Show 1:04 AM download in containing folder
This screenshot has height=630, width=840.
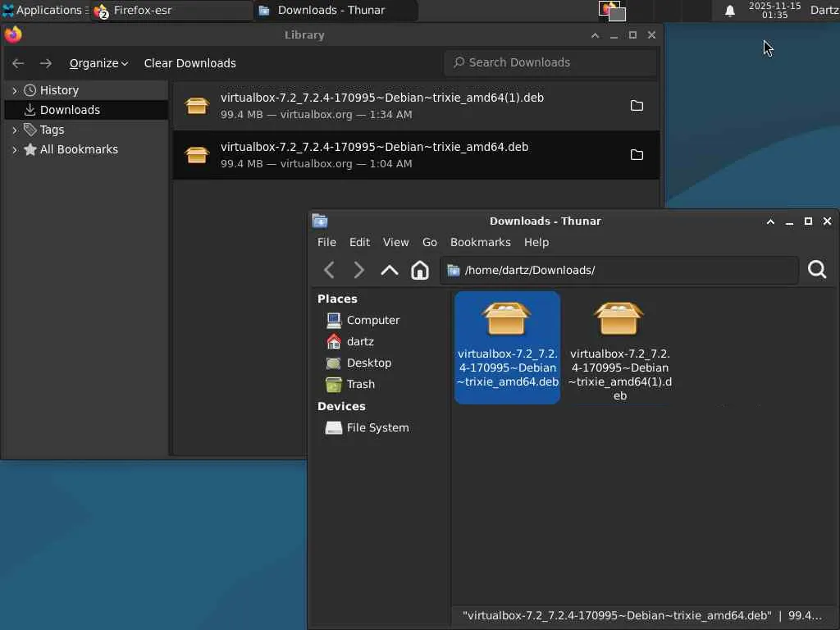click(637, 155)
